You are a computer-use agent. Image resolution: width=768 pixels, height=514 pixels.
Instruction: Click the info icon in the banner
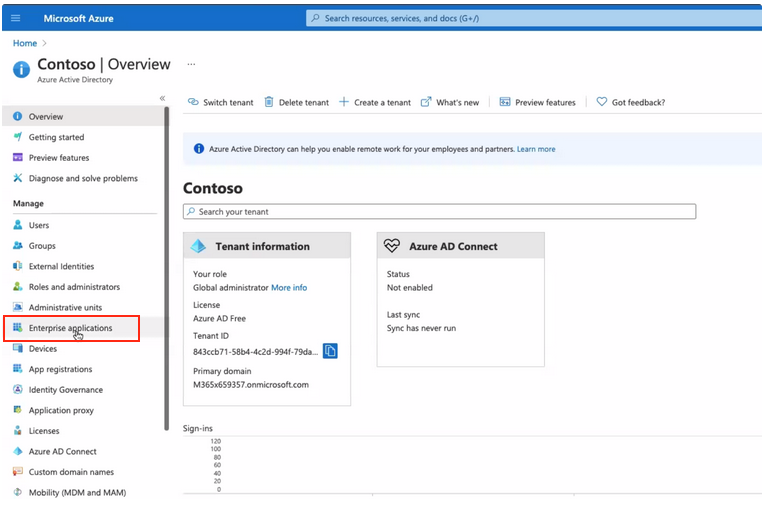click(199, 148)
